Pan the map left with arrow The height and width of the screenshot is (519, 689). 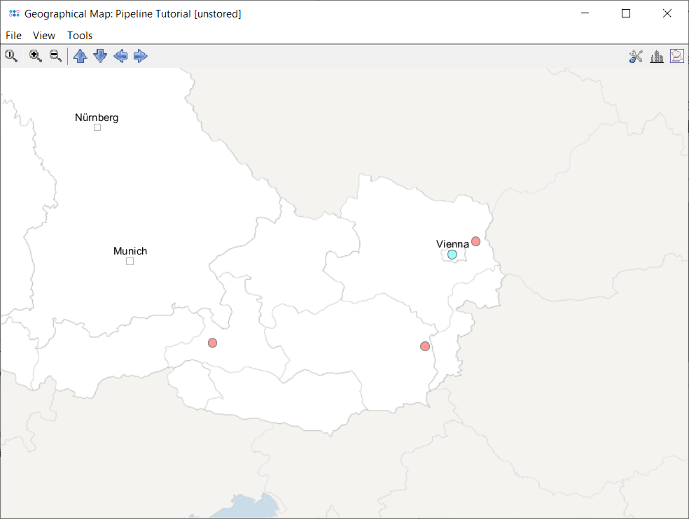click(121, 56)
